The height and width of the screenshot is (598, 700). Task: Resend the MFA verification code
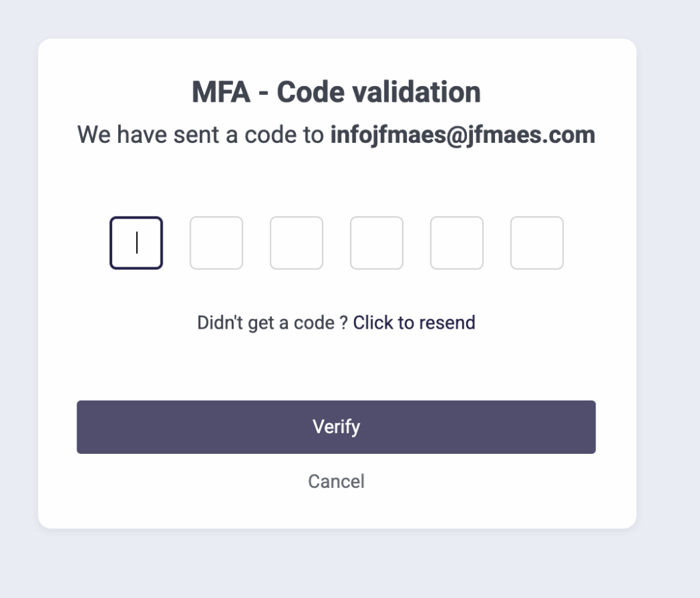point(414,323)
